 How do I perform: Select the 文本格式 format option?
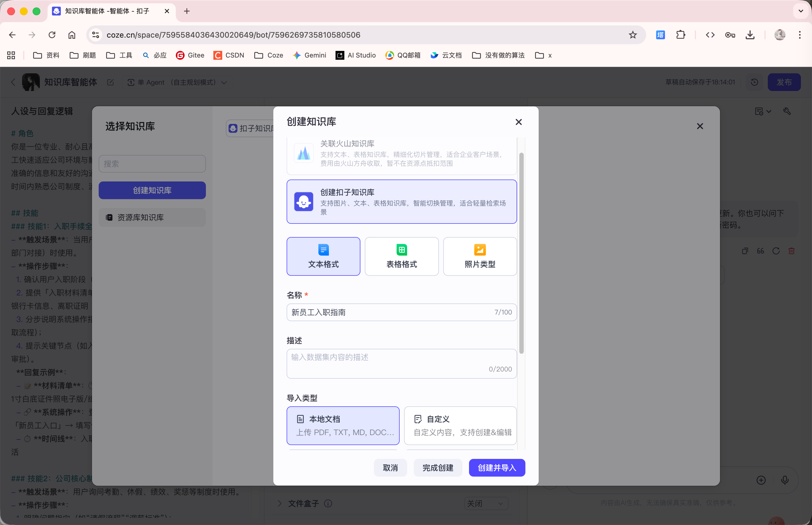323,256
